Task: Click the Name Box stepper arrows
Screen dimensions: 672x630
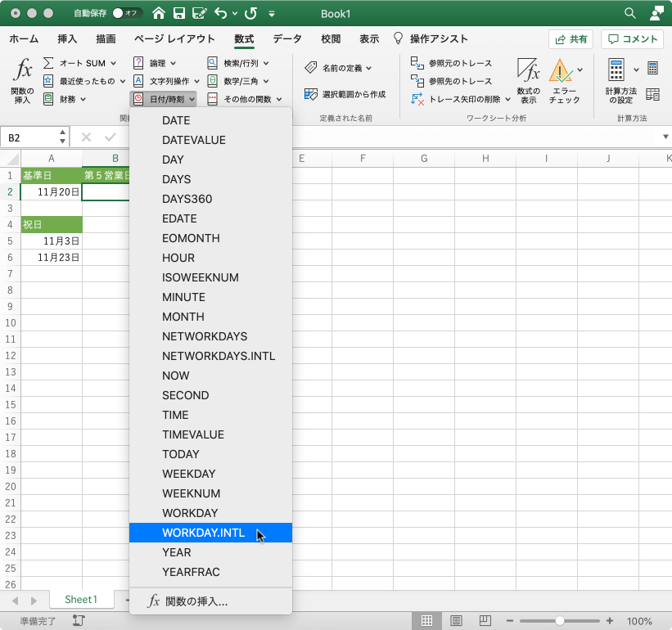Action: coord(62,137)
